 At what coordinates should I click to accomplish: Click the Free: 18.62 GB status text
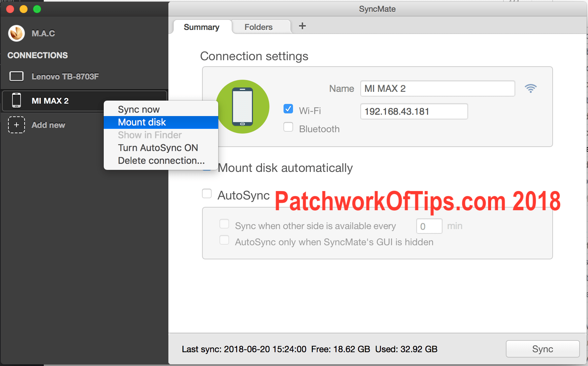coord(340,349)
